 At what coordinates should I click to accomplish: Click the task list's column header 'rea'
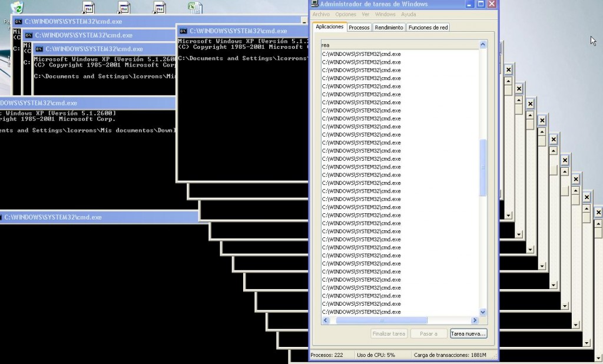400,45
